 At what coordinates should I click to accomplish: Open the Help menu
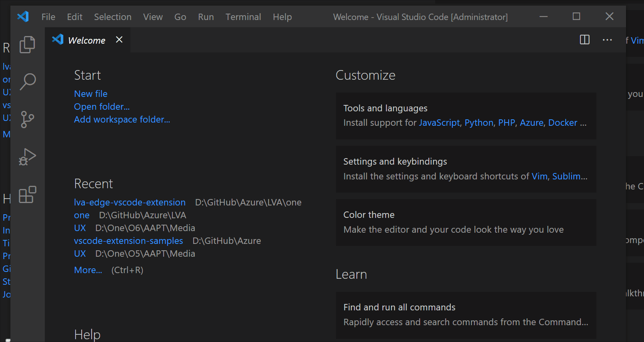(x=282, y=17)
